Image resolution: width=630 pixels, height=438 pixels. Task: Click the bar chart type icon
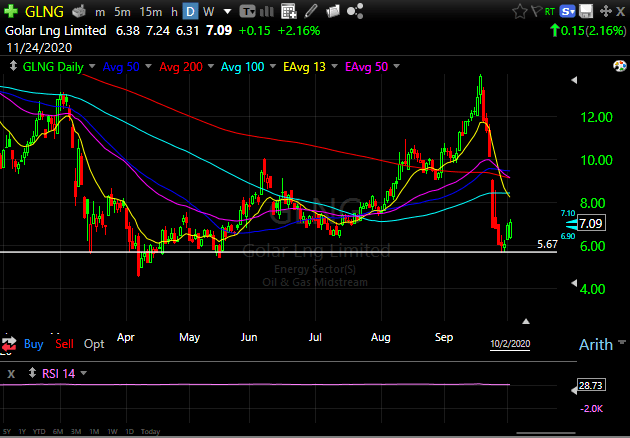(266, 12)
